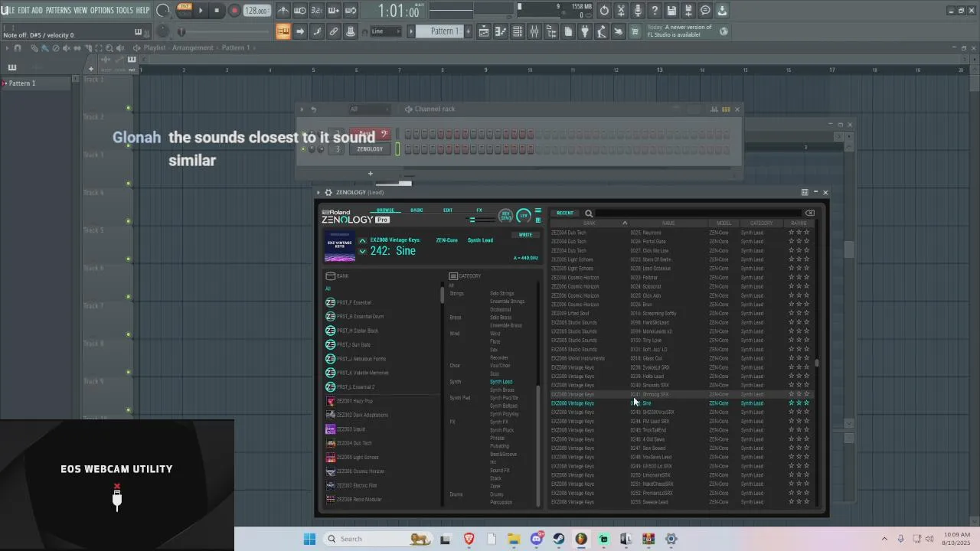Image resolution: width=980 pixels, height=551 pixels.
Task: Open the Line snap dropdown
Action: (385, 31)
